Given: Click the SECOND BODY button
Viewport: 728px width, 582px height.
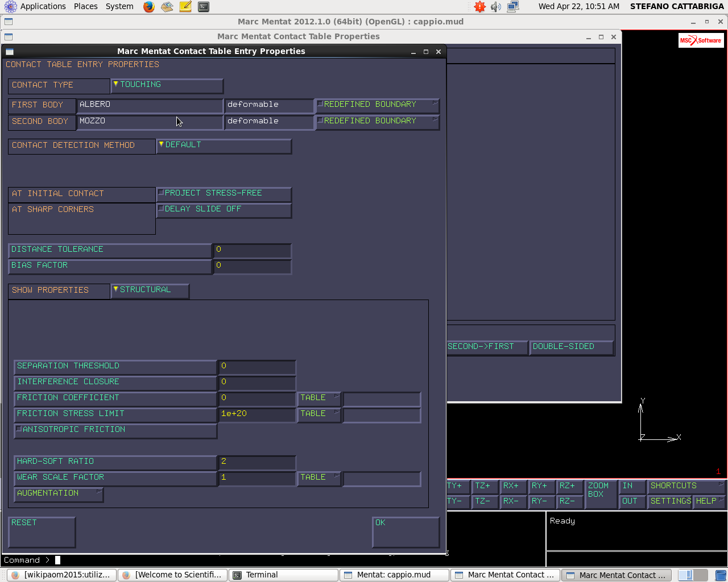Looking at the screenshot, I should tap(42, 122).
